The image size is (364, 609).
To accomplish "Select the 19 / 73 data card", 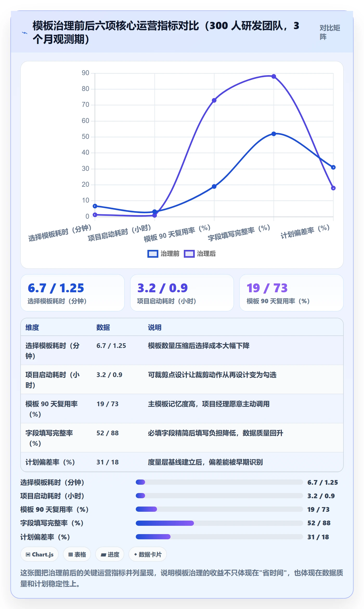I will click(291, 293).
